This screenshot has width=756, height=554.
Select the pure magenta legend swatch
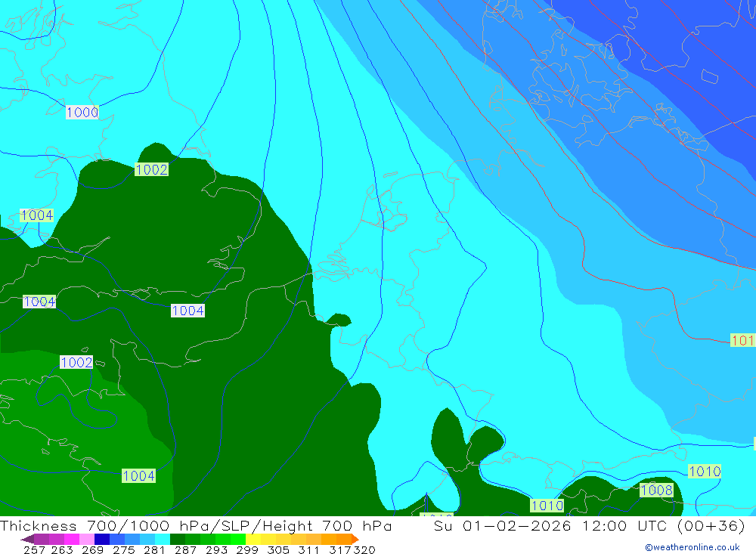[x=71, y=539]
